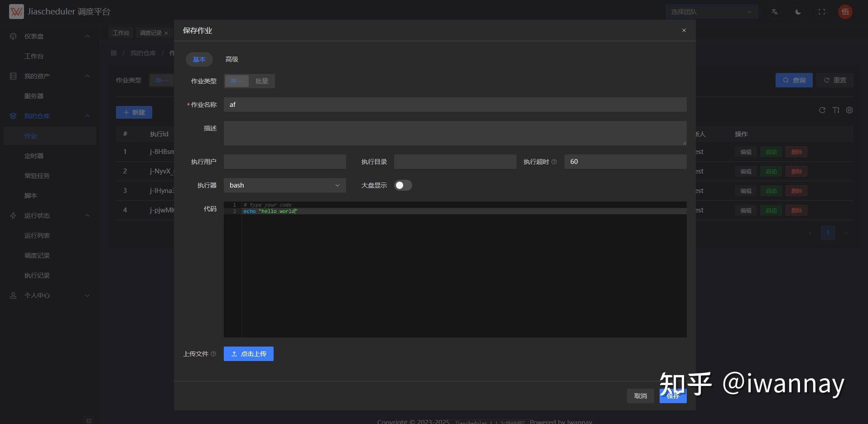Click the 重置 reset button
Viewport: 868px width, 424px height.
click(x=835, y=80)
